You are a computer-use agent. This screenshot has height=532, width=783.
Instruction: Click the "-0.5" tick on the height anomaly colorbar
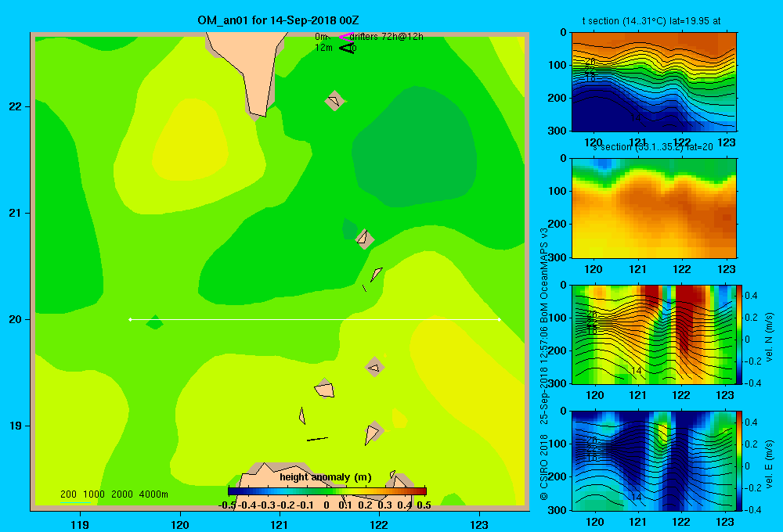point(227,505)
